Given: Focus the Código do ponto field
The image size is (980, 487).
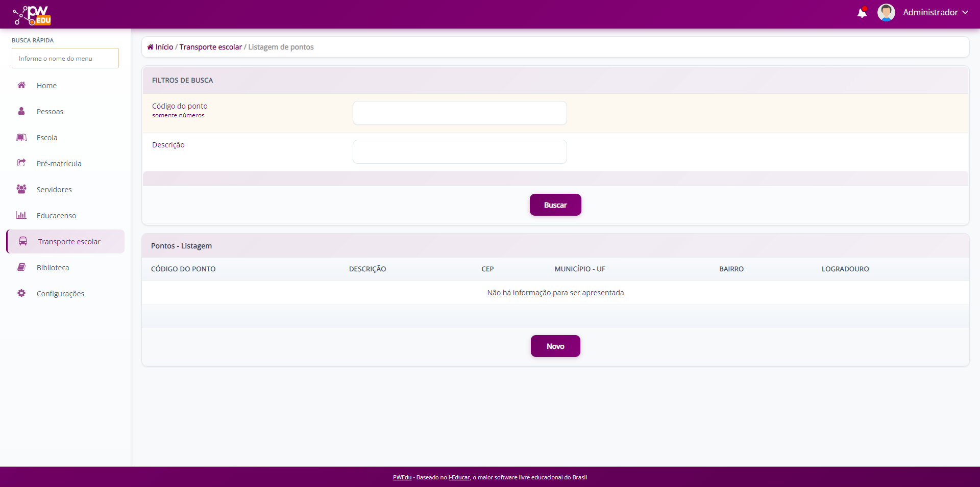Looking at the screenshot, I should click(459, 113).
